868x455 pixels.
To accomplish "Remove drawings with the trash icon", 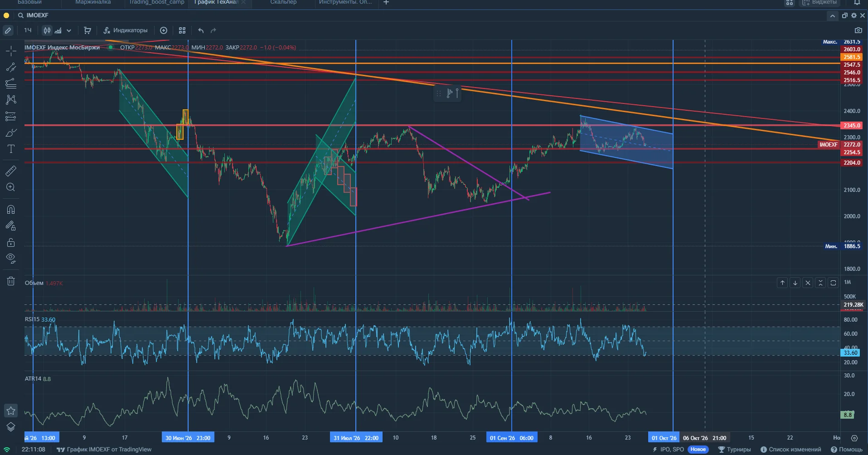I will [11, 281].
